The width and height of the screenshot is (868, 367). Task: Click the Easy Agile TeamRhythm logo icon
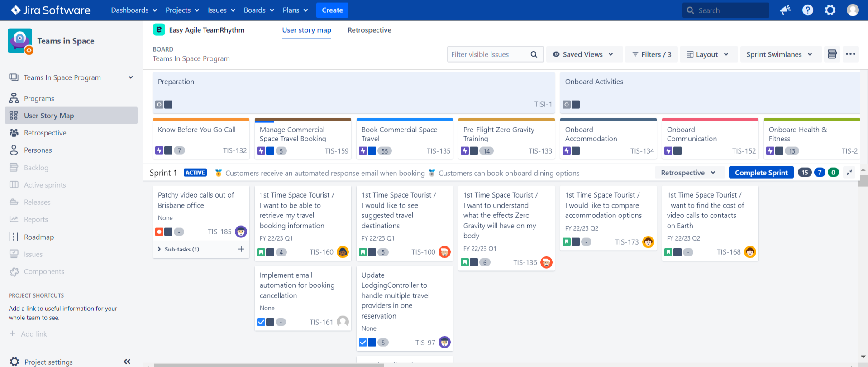[159, 30]
